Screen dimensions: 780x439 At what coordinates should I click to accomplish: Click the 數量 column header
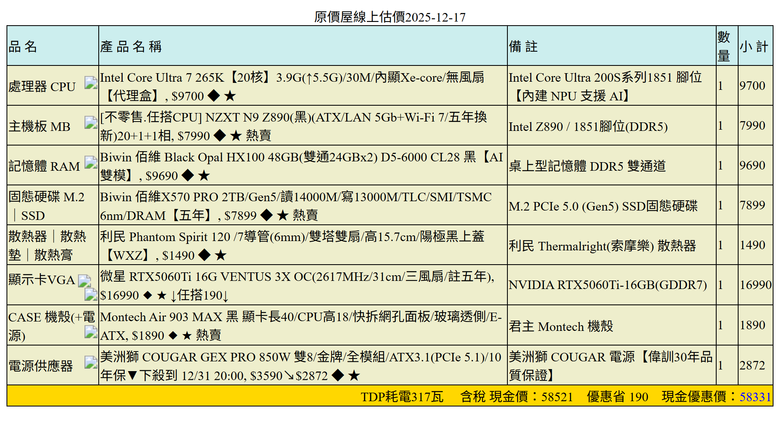pos(724,46)
